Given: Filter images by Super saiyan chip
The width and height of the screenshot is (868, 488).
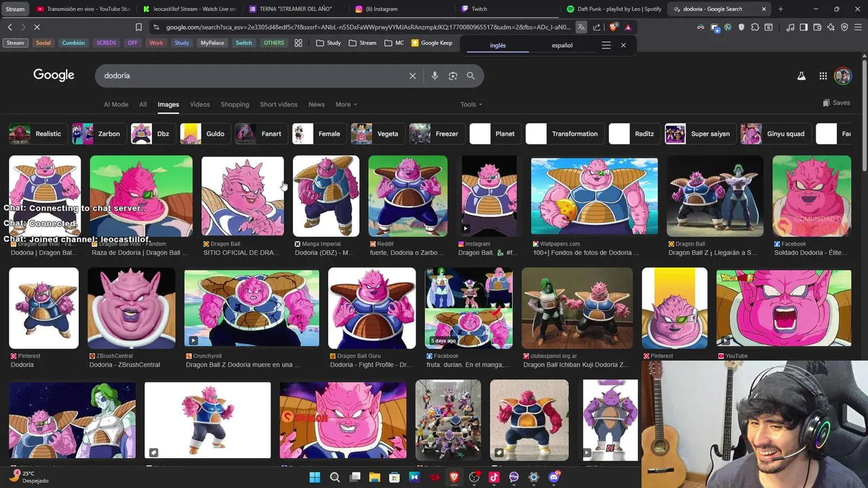Looking at the screenshot, I should [699, 134].
